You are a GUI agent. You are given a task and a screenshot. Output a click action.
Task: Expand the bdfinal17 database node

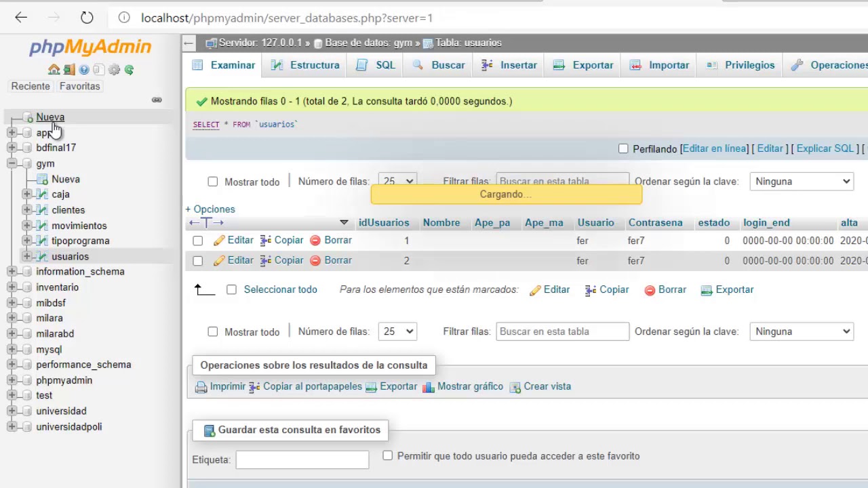coord(12,148)
